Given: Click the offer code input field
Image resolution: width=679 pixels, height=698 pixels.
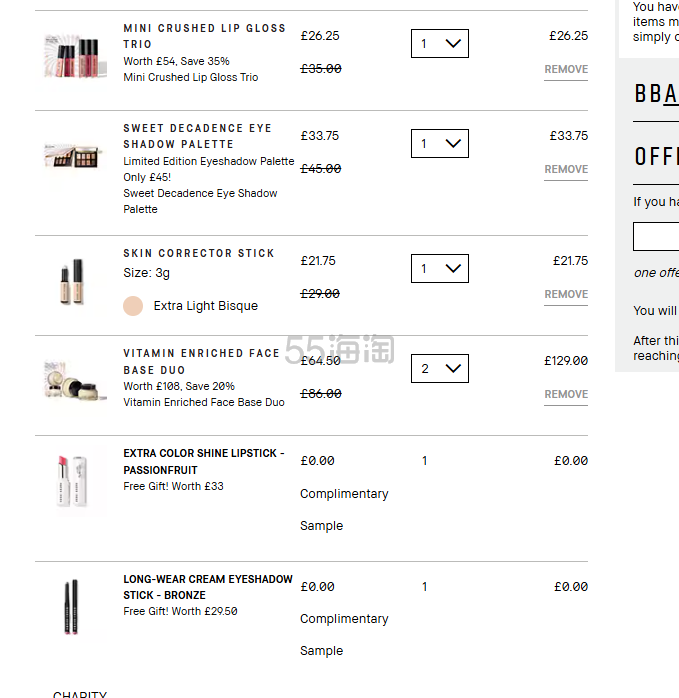Looking at the screenshot, I should pos(656,237).
